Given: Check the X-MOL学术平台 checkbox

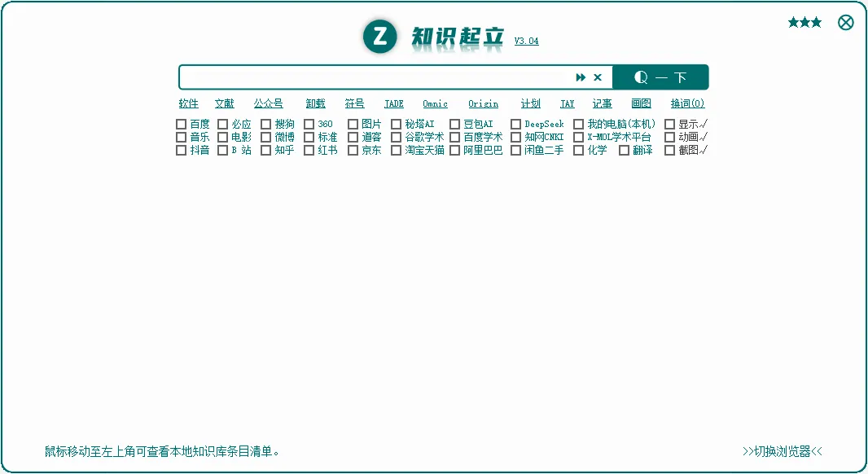Looking at the screenshot, I should [578, 137].
